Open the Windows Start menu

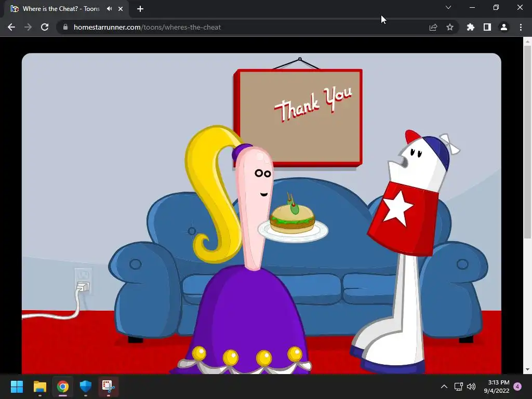(17, 387)
